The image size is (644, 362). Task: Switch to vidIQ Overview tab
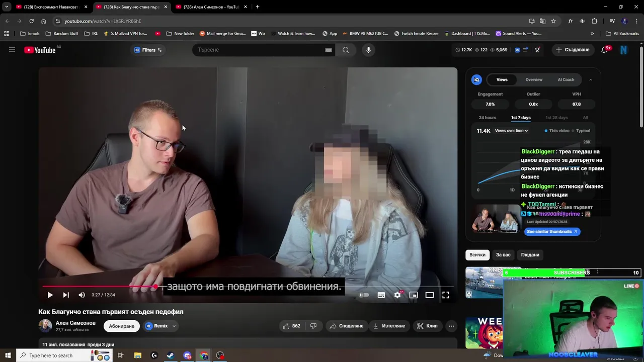point(534,79)
